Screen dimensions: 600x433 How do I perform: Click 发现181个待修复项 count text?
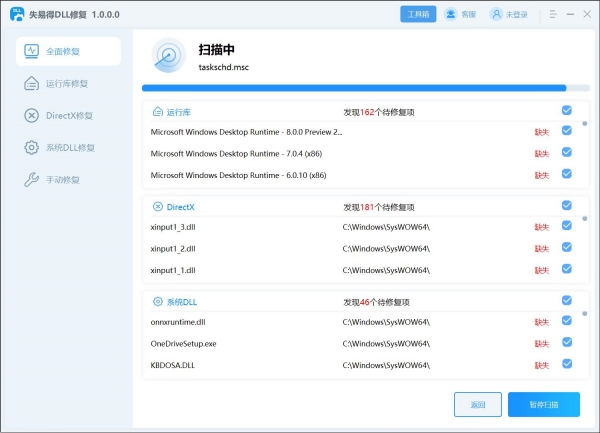(x=379, y=207)
